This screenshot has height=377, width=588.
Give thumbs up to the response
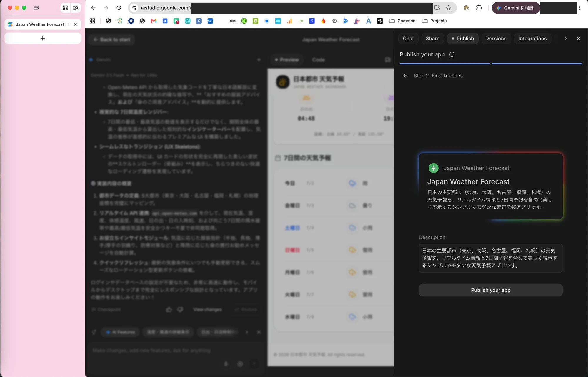click(x=169, y=310)
